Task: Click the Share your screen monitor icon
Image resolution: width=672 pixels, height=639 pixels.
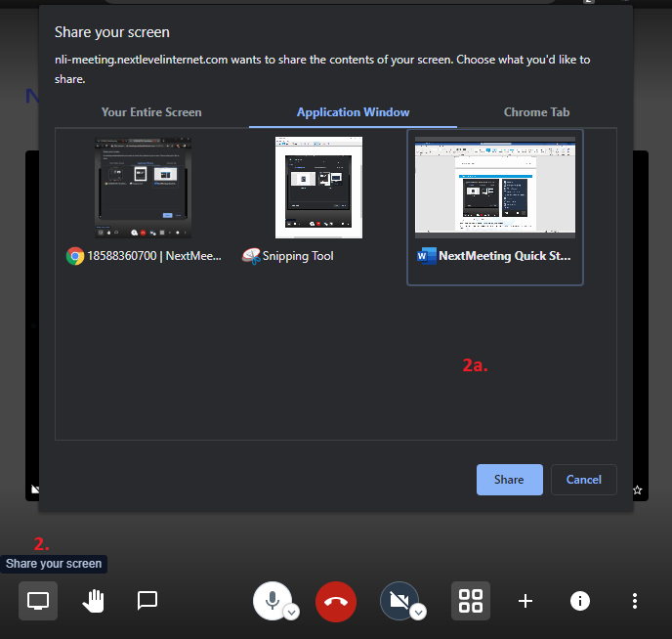Action: (x=38, y=601)
